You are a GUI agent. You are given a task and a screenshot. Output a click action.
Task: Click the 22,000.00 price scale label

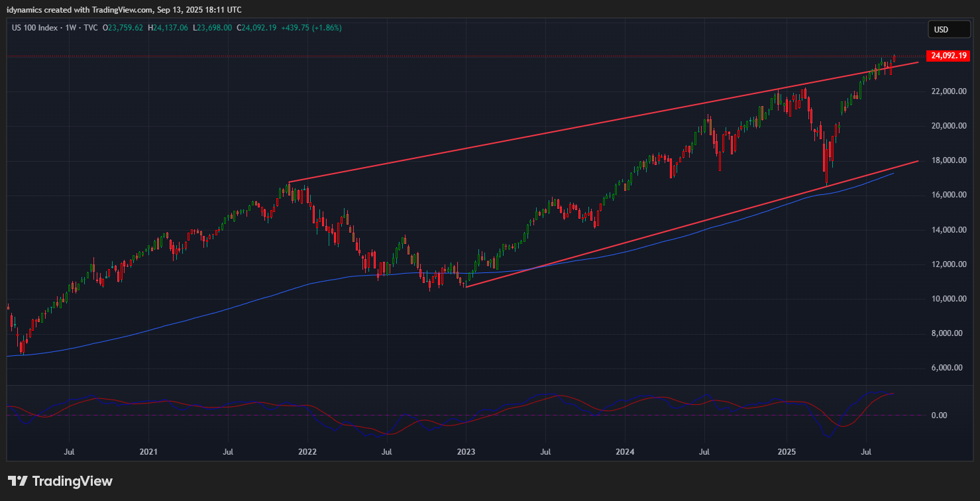tap(946, 91)
